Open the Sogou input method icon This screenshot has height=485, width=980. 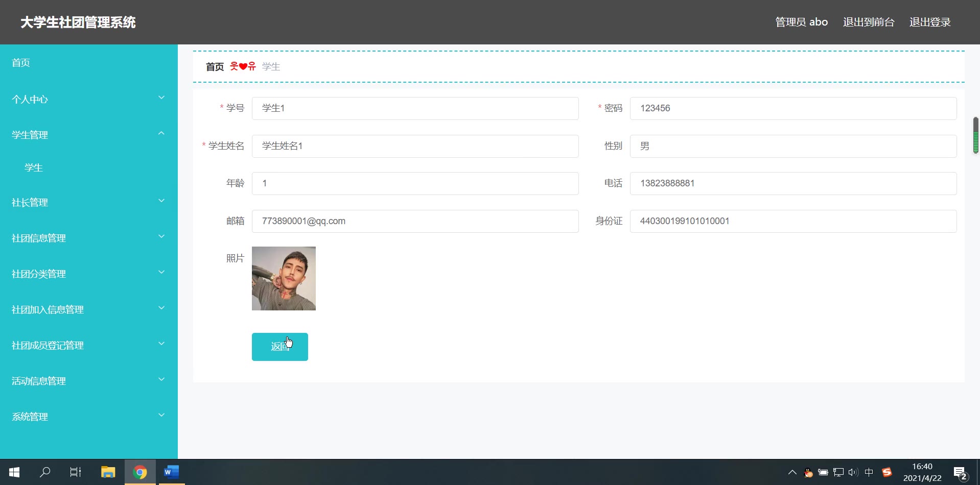(x=887, y=472)
